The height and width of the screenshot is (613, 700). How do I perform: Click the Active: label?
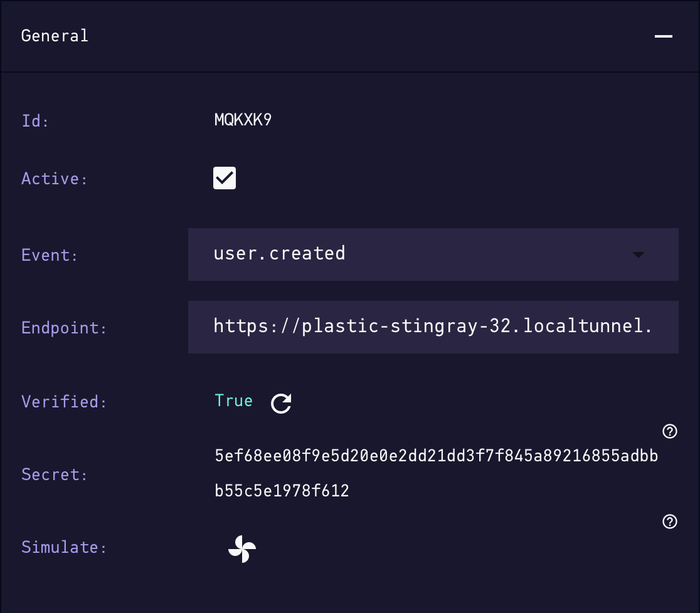click(x=55, y=179)
